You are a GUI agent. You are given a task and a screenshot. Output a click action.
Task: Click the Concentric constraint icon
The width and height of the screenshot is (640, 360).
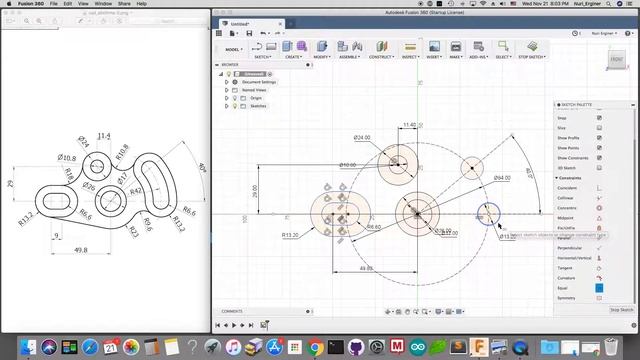coord(599,208)
